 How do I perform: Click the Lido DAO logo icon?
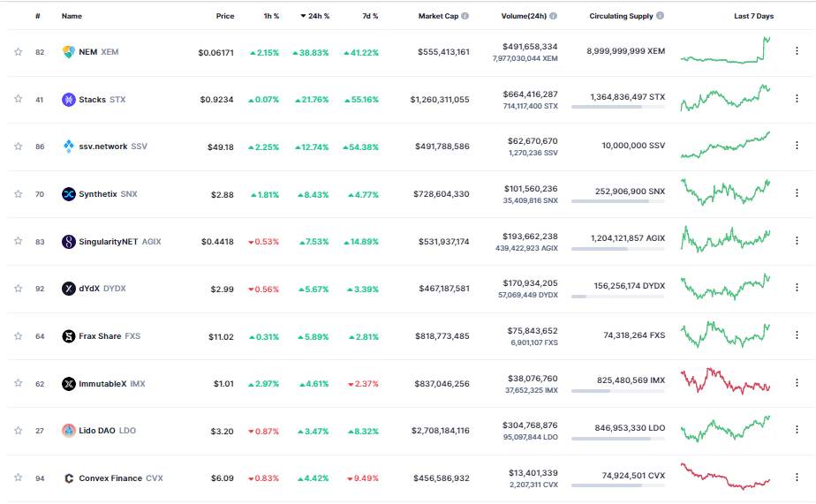tap(69, 431)
